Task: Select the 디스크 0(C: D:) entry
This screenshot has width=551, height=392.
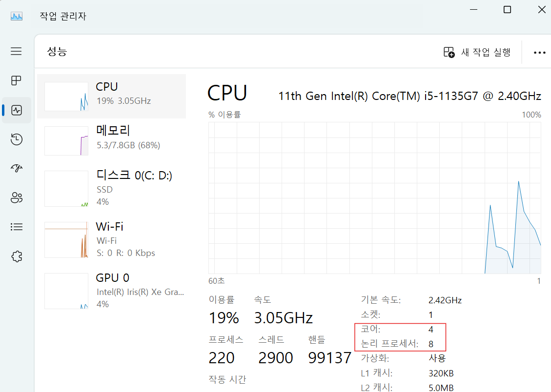Action: 111,189
